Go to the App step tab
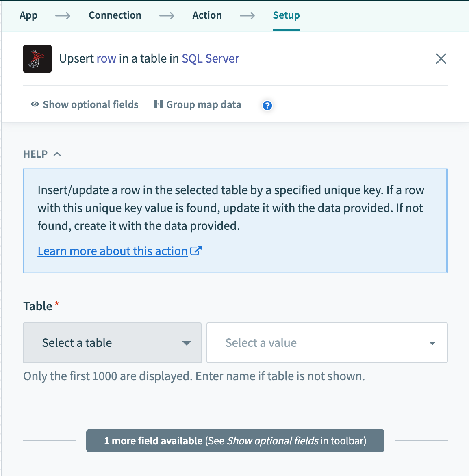 point(28,15)
